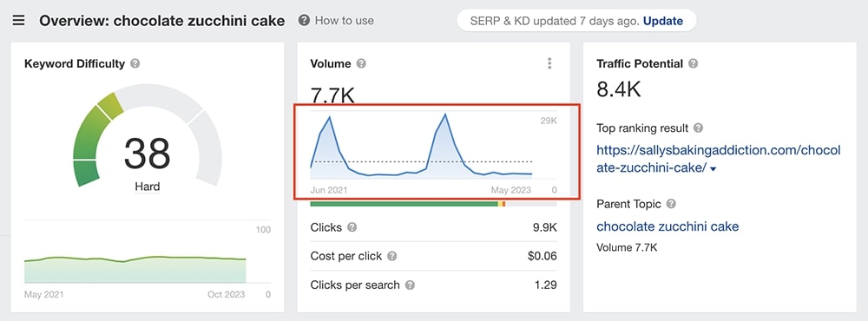868x321 pixels.
Task: Select the Overview: chocolate zucchini cake title
Action: pos(162,21)
